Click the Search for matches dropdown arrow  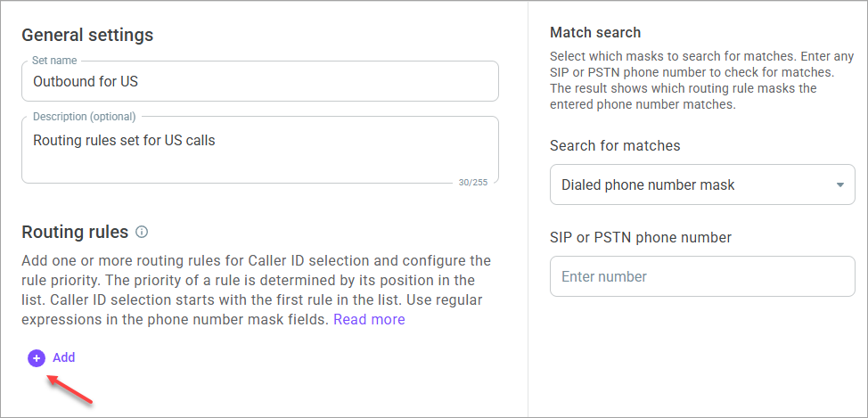click(839, 185)
